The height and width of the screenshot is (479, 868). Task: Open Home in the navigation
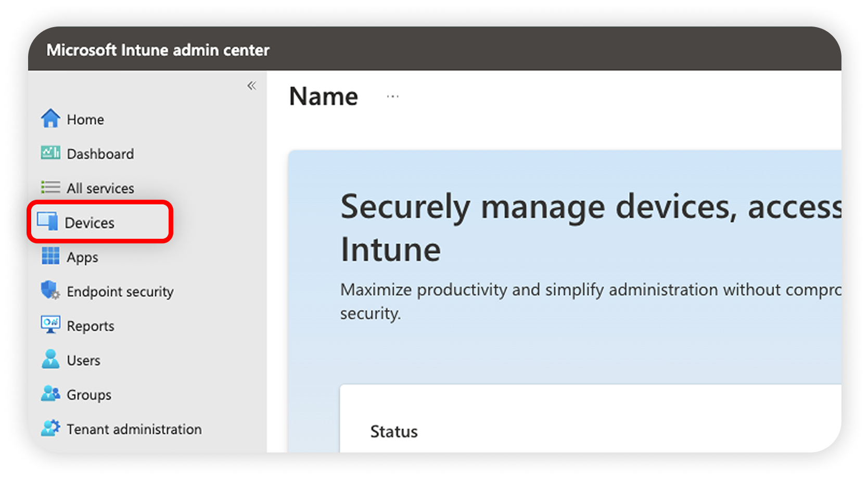85,120
